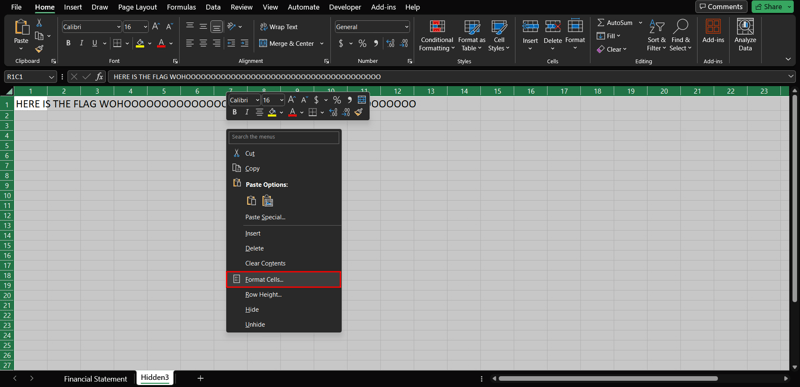Click Increase Font Size in the ribbon
The image size is (800, 387).
[x=156, y=27]
